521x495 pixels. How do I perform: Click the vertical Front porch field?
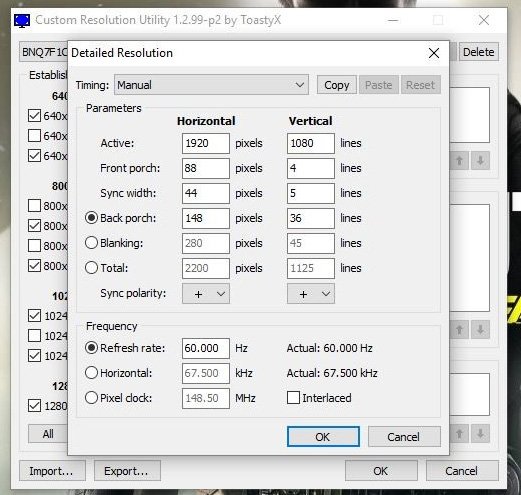click(311, 168)
